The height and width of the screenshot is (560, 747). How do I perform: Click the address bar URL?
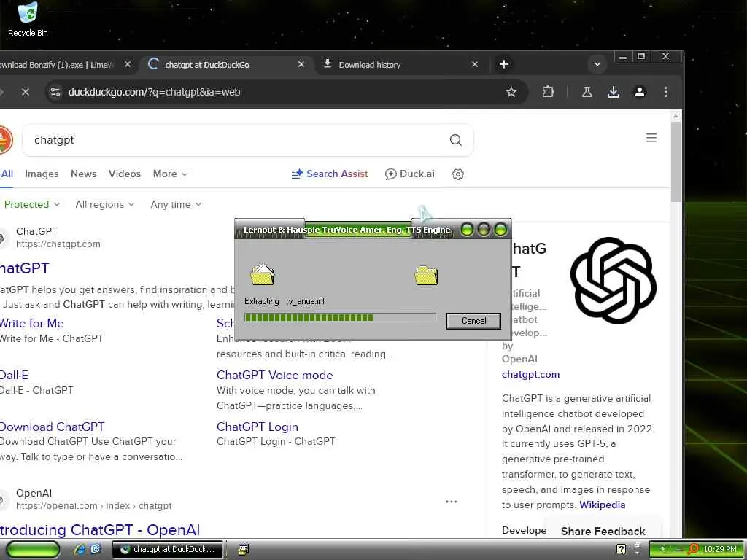point(154,92)
